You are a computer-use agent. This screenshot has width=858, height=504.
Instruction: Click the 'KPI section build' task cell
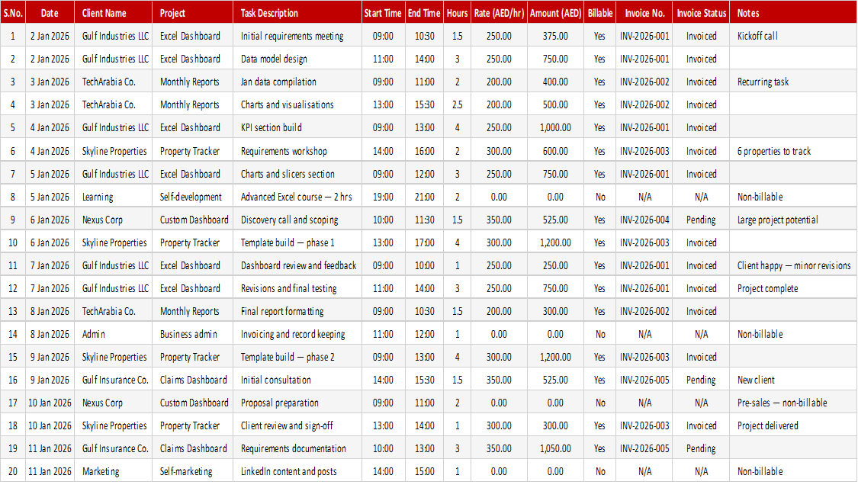pos(297,127)
